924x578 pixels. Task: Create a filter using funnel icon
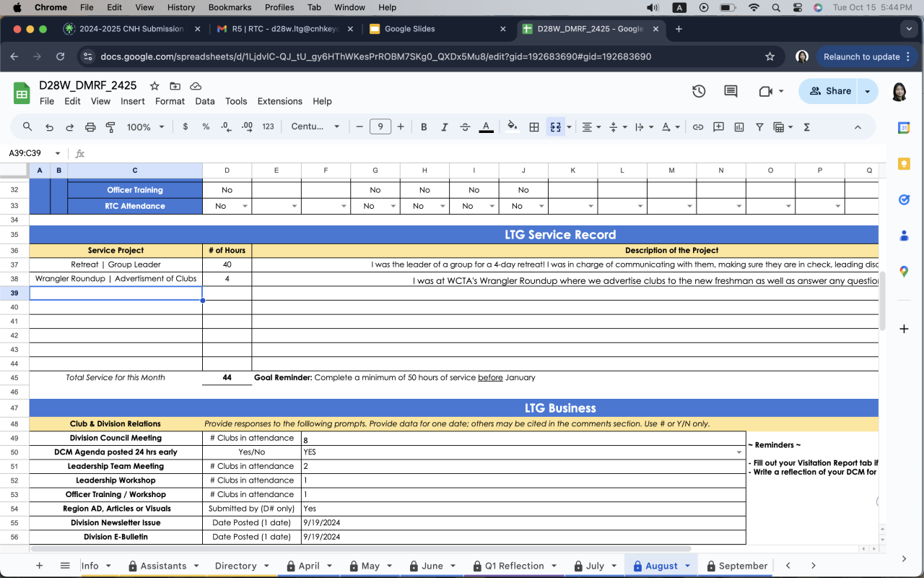click(759, 126)
